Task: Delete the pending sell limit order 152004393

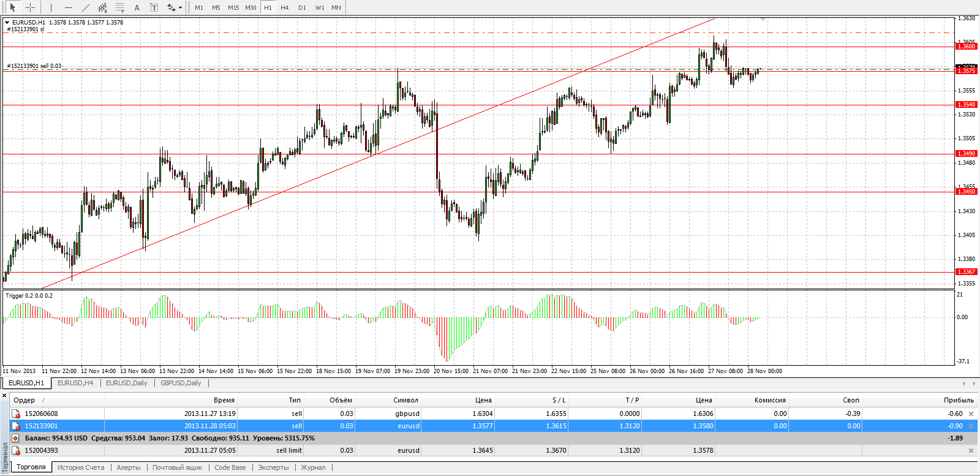Action: [971, 450]
